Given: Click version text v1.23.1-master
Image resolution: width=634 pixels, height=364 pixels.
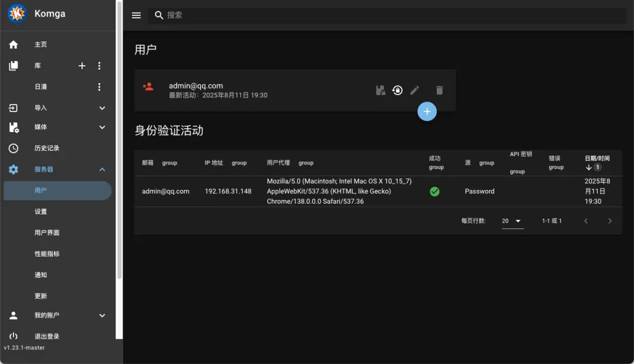Looking at the screenshot, I should [24, 348].
